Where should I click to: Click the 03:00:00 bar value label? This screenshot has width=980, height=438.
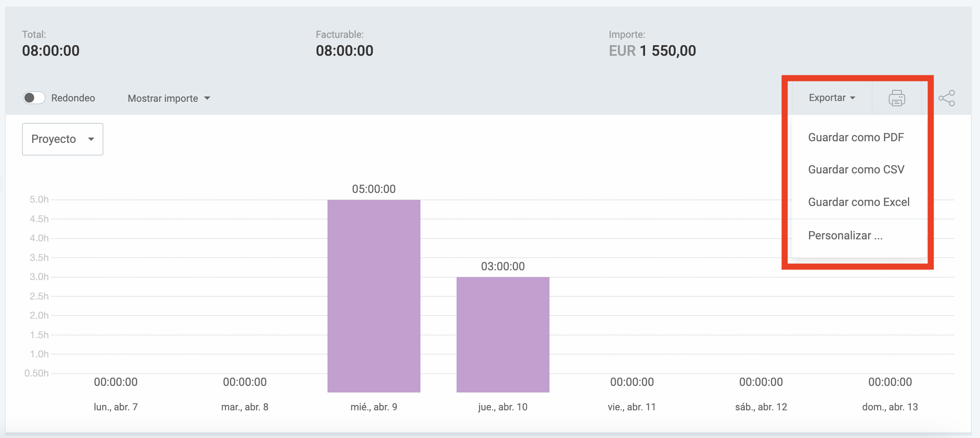(503, 266)
